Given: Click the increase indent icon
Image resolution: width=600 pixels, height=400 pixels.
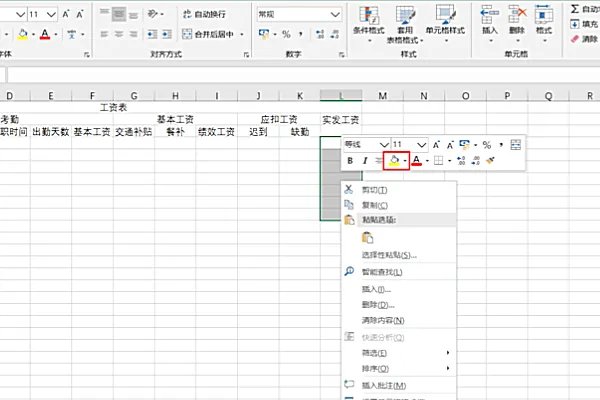Looking at the screenshot, I should click(x=167, y=34).
